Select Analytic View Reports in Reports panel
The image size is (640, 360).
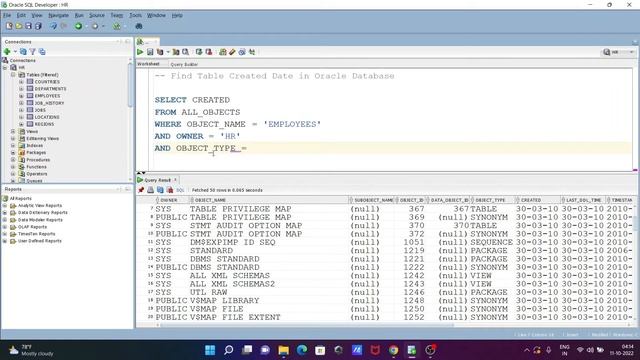click(40, 206)
